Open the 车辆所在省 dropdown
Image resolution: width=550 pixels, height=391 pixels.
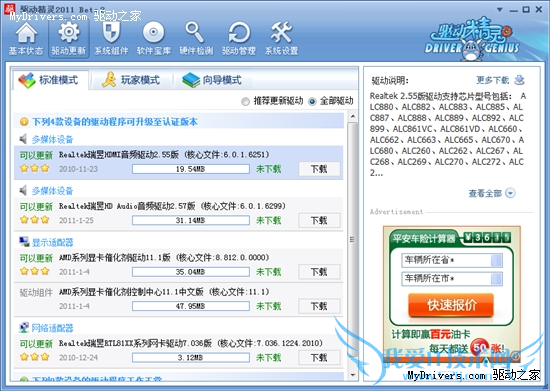pyautogui.click(x=496, y=260)
